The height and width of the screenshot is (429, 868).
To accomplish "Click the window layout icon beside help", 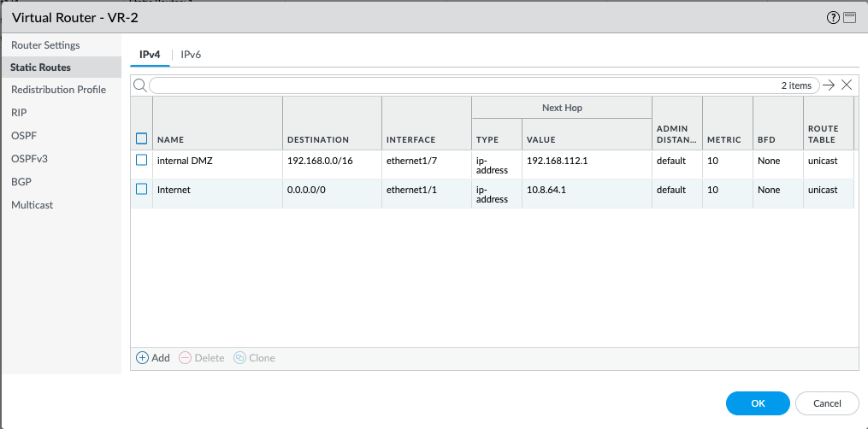I will [849, 17].
